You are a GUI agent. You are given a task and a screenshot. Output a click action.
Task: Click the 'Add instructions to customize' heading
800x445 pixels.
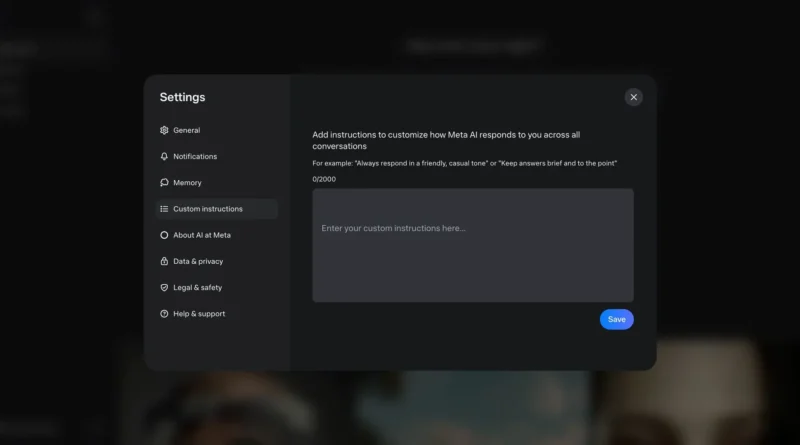446,140
